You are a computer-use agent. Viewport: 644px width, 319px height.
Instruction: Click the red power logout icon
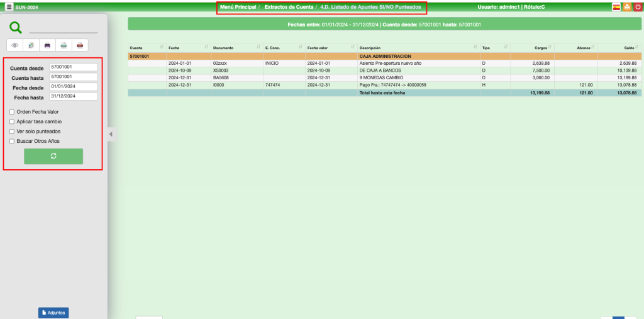638,7
